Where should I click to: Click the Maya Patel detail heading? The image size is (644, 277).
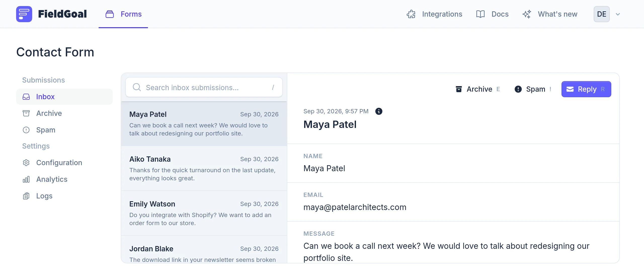coord(330,124)
